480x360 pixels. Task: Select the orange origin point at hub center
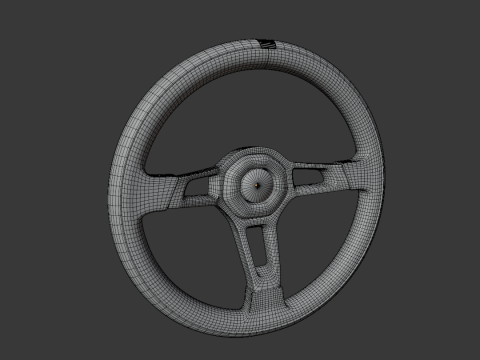256,186
